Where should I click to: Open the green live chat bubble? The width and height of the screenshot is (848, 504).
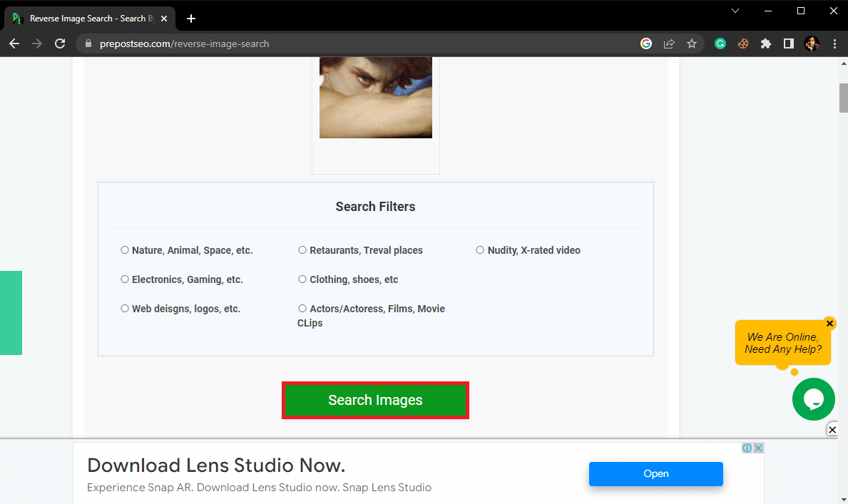813,399
